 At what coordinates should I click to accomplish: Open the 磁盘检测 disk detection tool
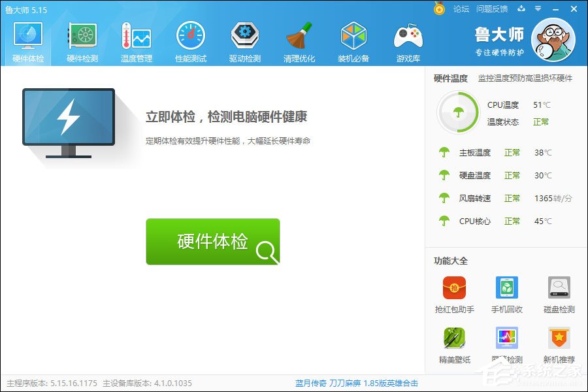click(559, 294)
